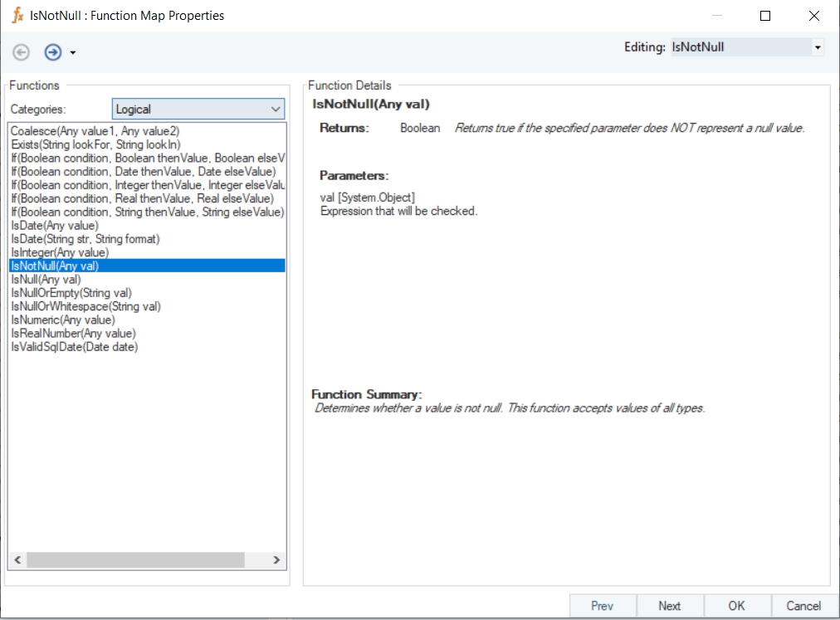Select IsNumeric(Any value) function
This screenshot has width=840, height=620.
(63, 320)
